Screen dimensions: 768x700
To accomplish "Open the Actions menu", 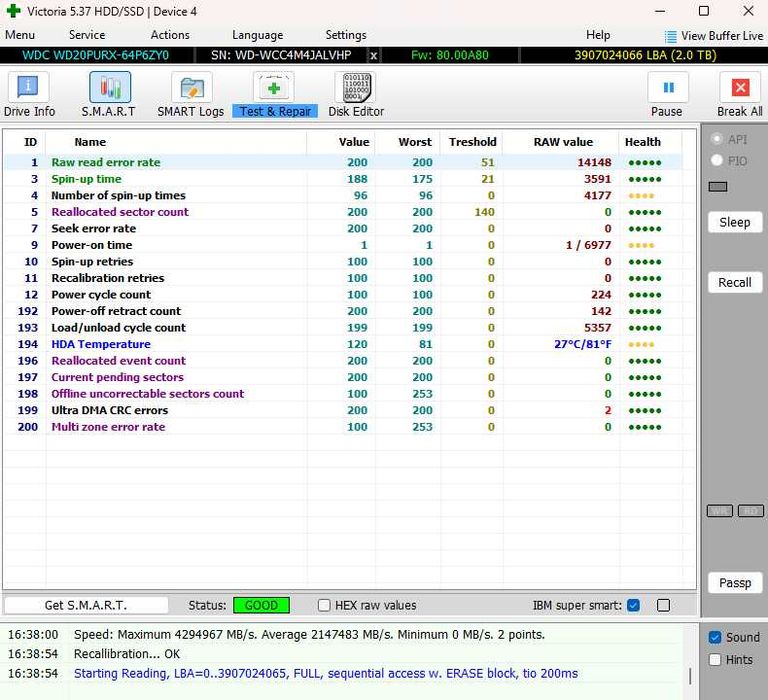I will tap(170, 35).
